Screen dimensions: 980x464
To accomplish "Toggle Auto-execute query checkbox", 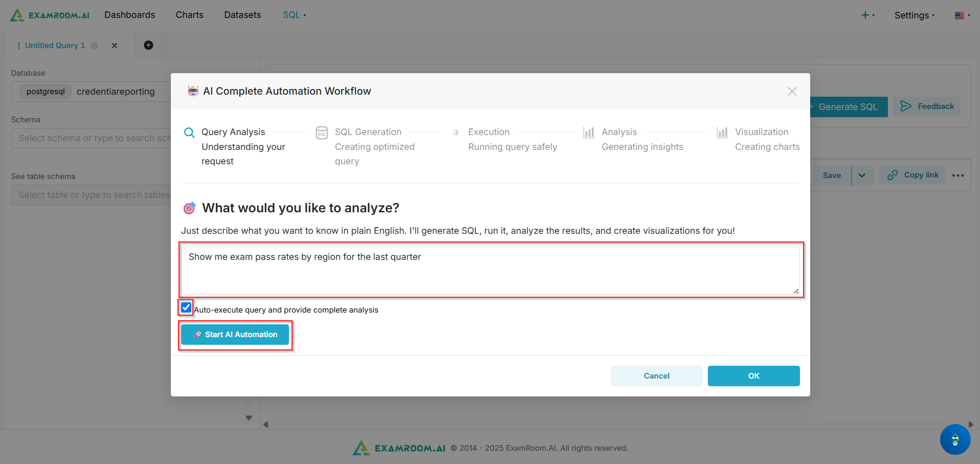I will [186, 307].
